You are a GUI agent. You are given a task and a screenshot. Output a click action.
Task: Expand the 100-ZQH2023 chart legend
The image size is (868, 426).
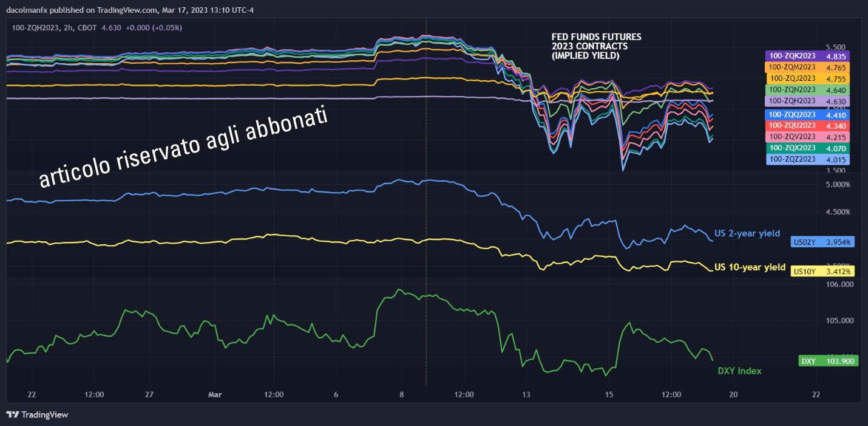(x=36, y=28)
